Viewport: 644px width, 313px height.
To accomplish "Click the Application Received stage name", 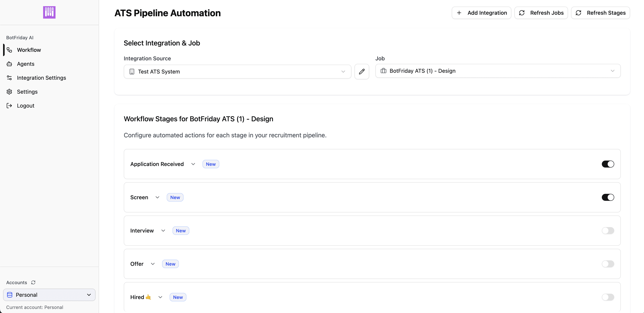I will click(x=157, y=164).
